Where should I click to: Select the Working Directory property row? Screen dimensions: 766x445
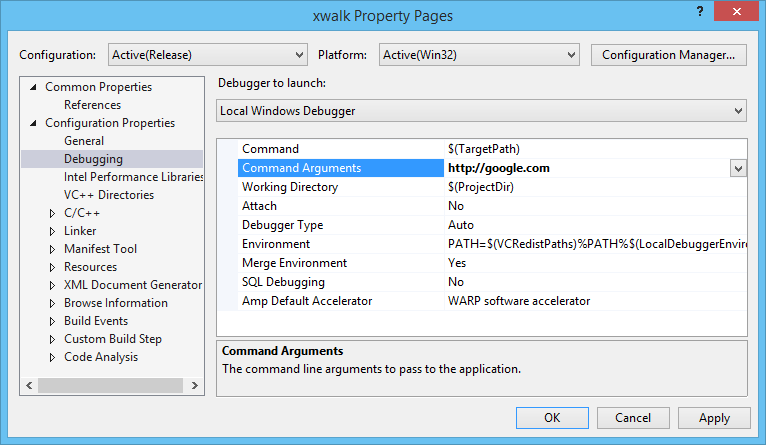point(290,187)
